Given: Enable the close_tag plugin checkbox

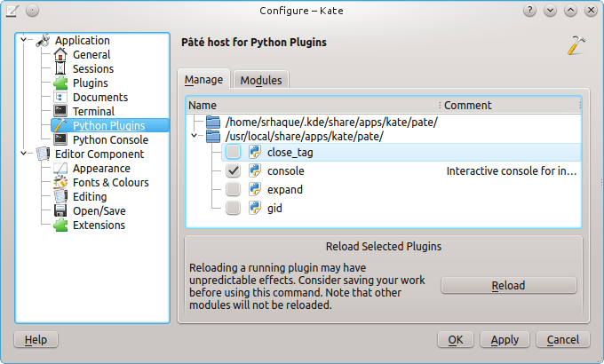Looking at the screenshot, I should click(x=233, y=152).
